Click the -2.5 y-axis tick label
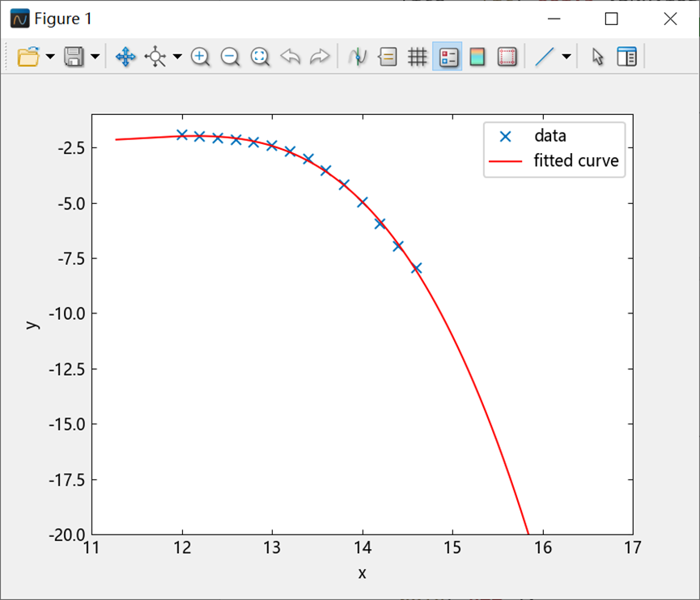Image resolution: width=700 pixels, height=600 pixels. click(x=71, y=148)
